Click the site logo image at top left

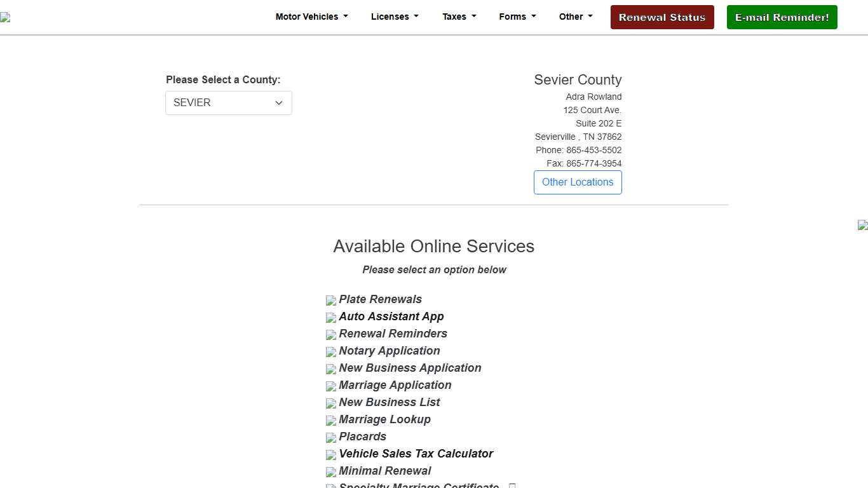pos(5,18)
